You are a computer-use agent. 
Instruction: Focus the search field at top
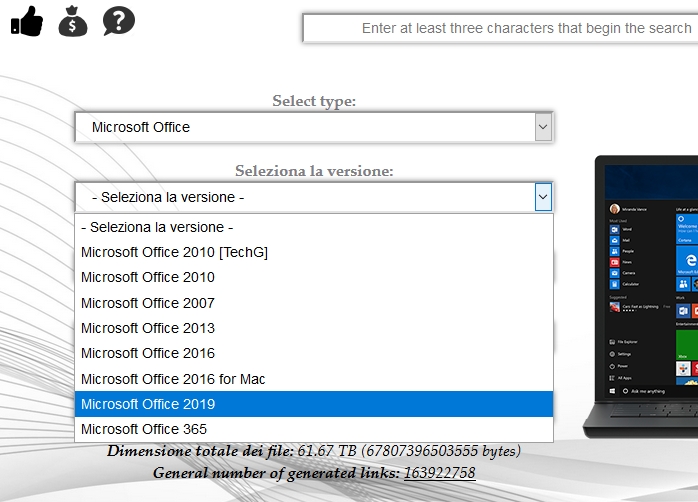(500, 28)
